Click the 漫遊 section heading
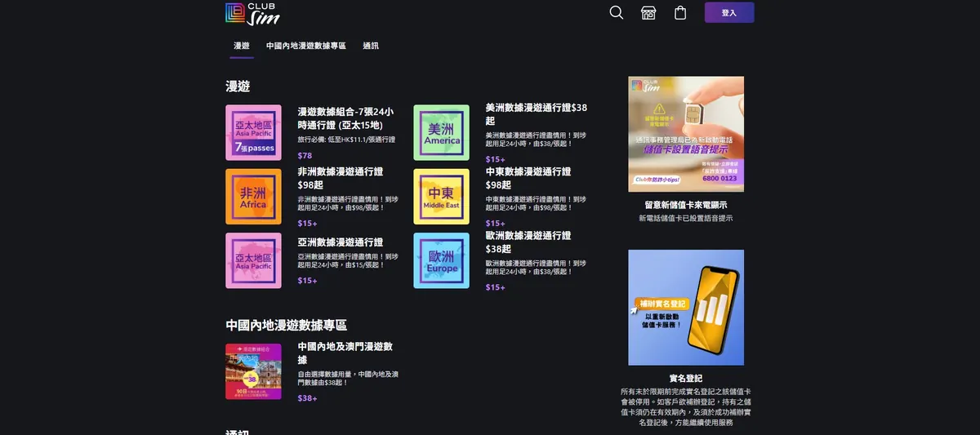This screenshot has height=435, width=980. tap(238, 87)
